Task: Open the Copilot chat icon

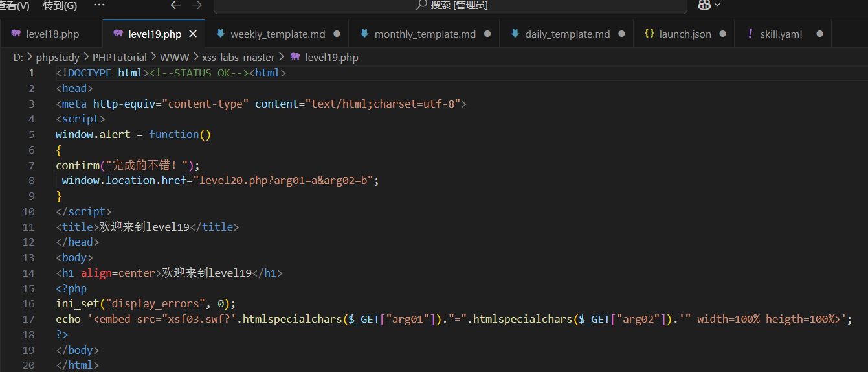Action: pyautogui.click(x=704, y=5)
